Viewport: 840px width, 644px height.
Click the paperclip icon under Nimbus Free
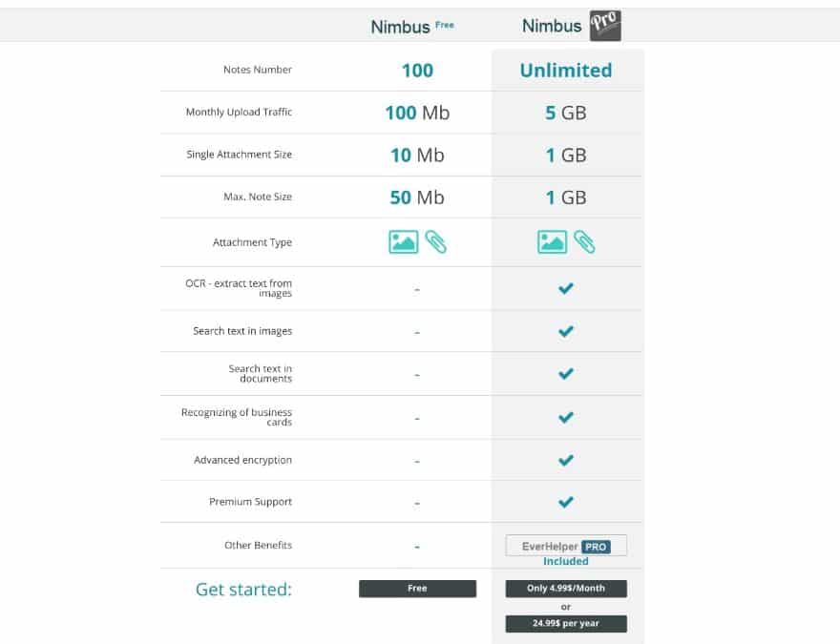(x=435, y=241)
